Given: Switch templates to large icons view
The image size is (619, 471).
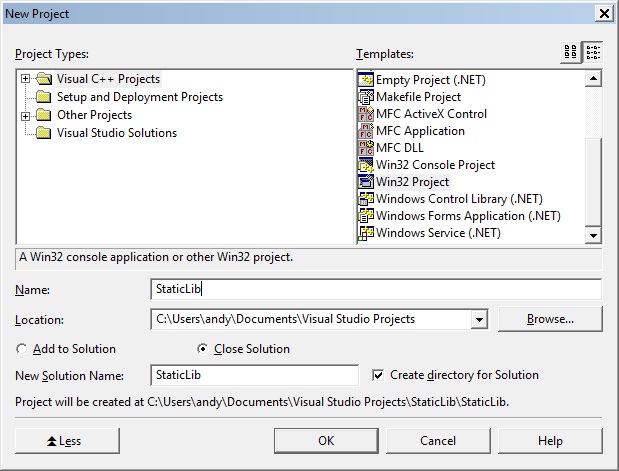Looking at the screenshot, I should point(570,52).
